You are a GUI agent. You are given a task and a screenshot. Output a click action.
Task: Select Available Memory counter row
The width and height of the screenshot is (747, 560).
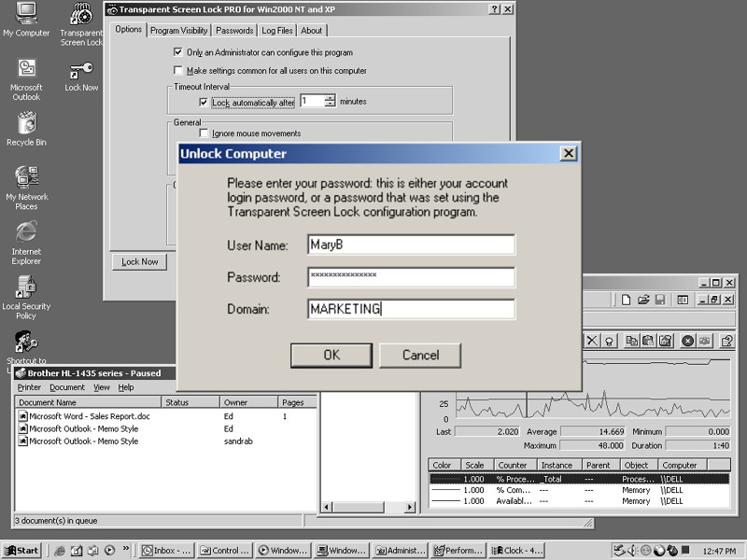point(579,501)
